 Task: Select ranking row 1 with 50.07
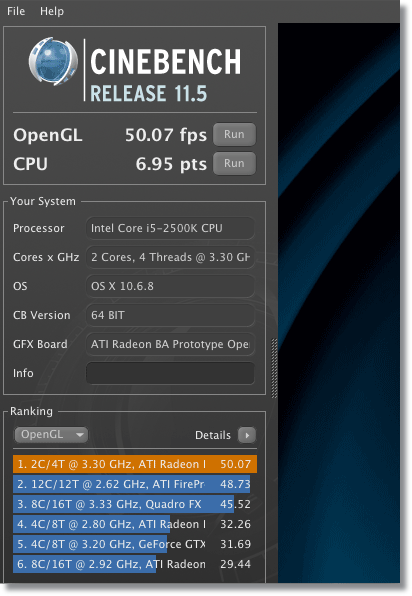(135, 464)
